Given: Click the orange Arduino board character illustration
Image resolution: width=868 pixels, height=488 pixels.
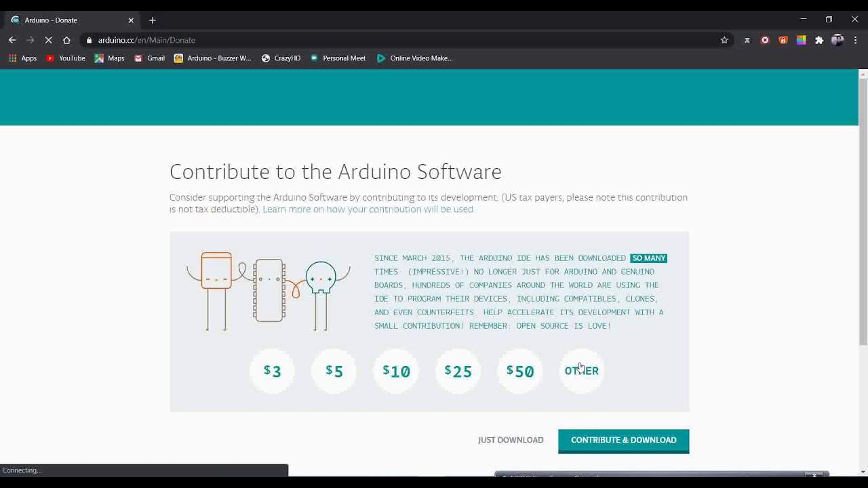Looking at the screenshot, I should point(216,291).
